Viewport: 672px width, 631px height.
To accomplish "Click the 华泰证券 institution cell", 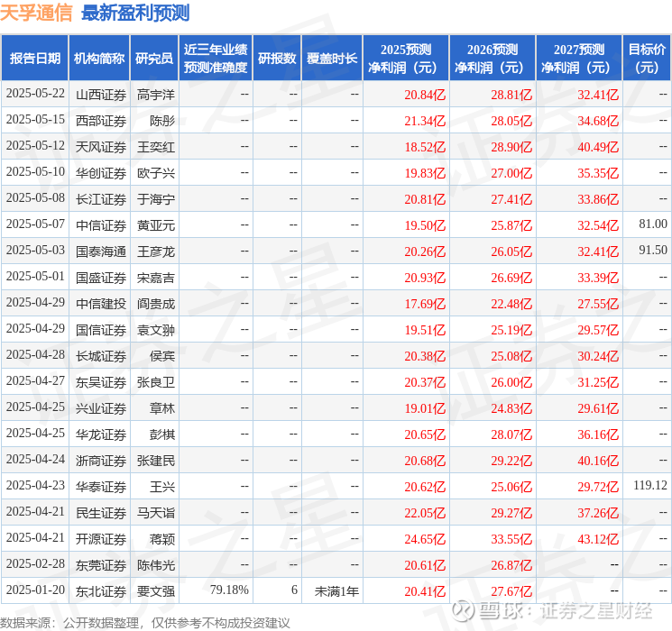I will pyautogui.click(x=101, y=487).
